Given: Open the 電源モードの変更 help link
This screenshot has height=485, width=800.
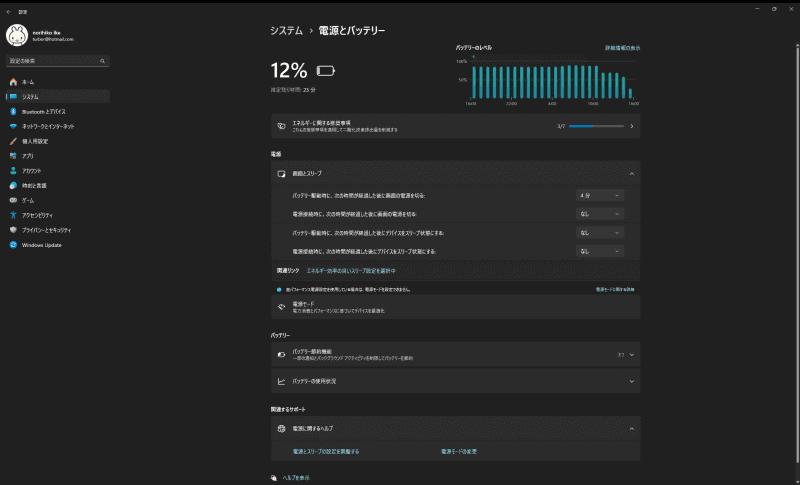Looking at the screenshot, I should click(459, 452).
